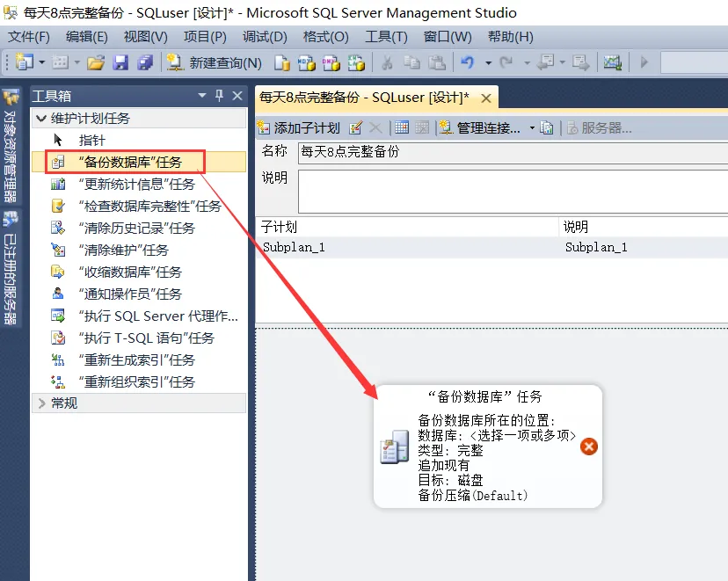Click the Undo arrow icon
The image size is (728, 581).
coord(468,62)
